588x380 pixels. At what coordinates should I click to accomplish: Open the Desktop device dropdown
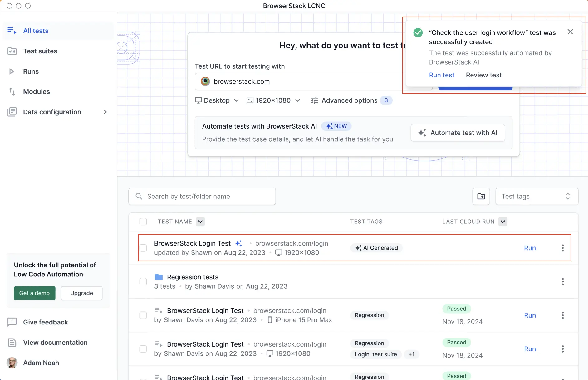click(x=217, y=100)
